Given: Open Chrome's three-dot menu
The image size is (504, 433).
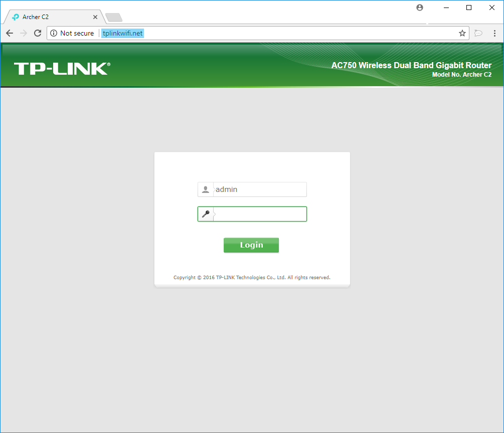Looking at the screenshot, I should pyautogui.click(x=494, y=33).
